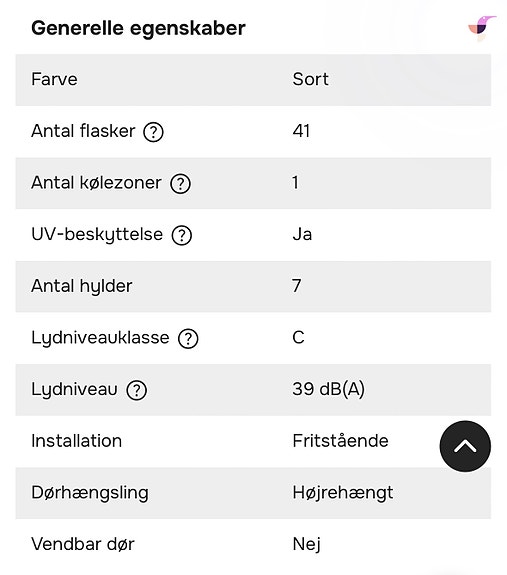Click the black scroll-to-top arrow button

[x=465, y=446]
